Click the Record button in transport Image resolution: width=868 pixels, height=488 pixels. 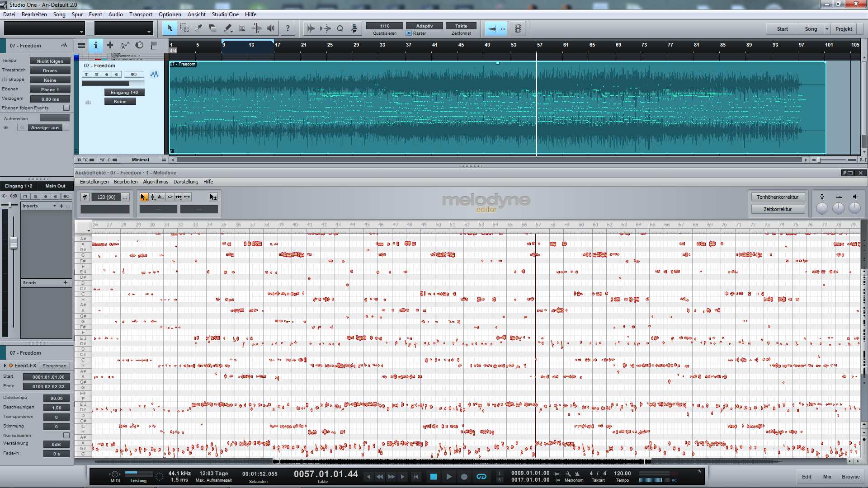pyautogui.click(x=464, y=476)
